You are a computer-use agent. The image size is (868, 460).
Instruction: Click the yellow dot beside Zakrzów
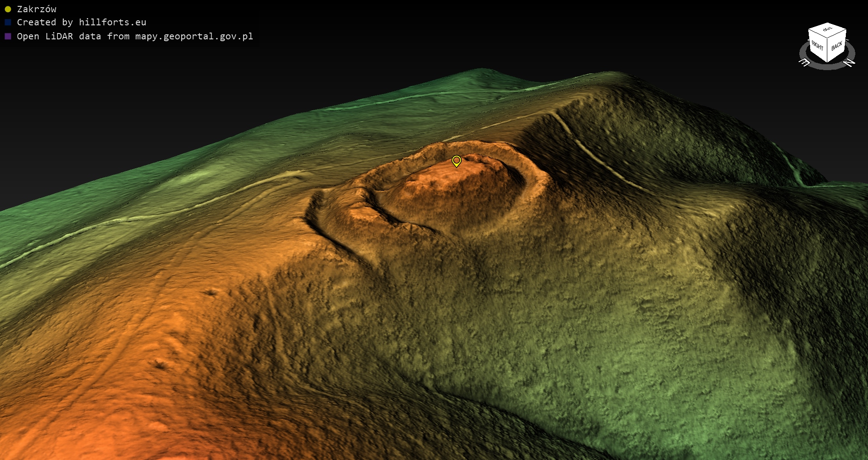point(8,9)
